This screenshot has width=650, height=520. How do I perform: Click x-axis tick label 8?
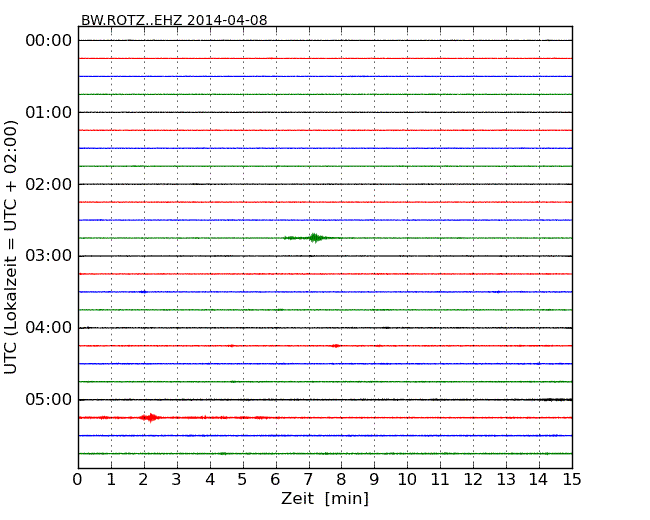click(x=341, y=480)
